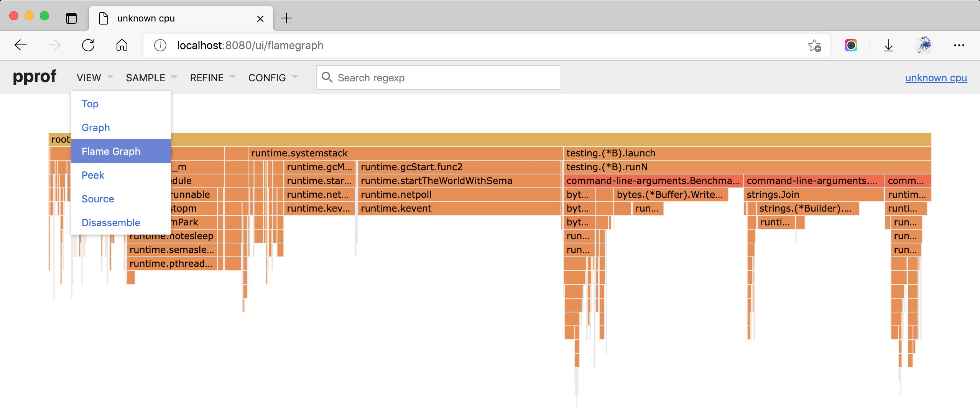Open a new browser tab
The image size is (980, 414).
(286, 18)
